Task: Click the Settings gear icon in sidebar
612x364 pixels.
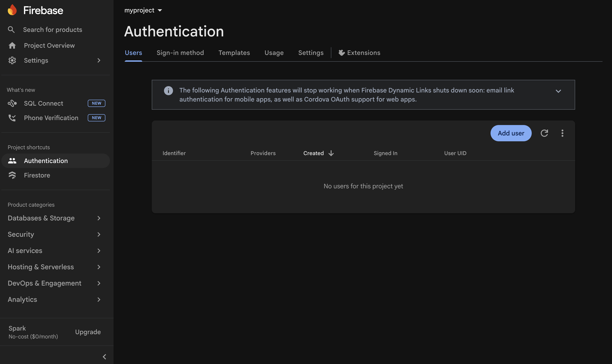Action: pos(12,60)
